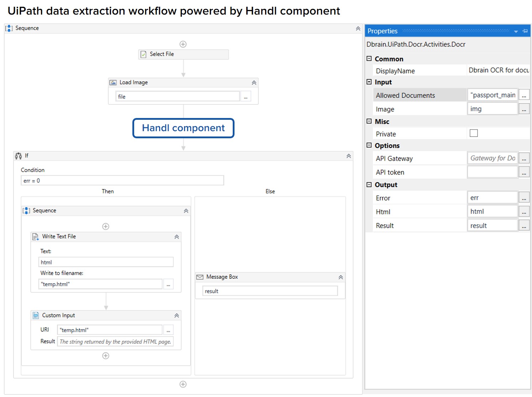
Task: Select the Allowed Documents property label
Action: coord(405,95)
